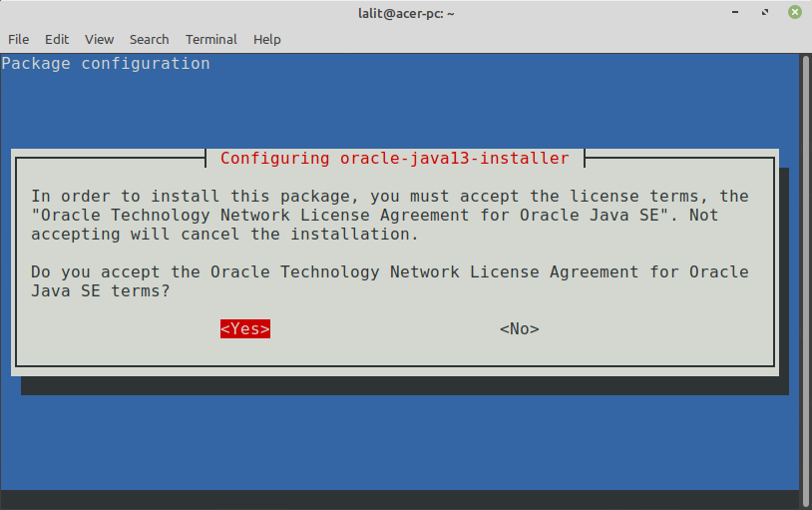Viewport: 812px width, 510px height.
Task: Click the blue background below the dialog
Action: [x=399, y=442]
